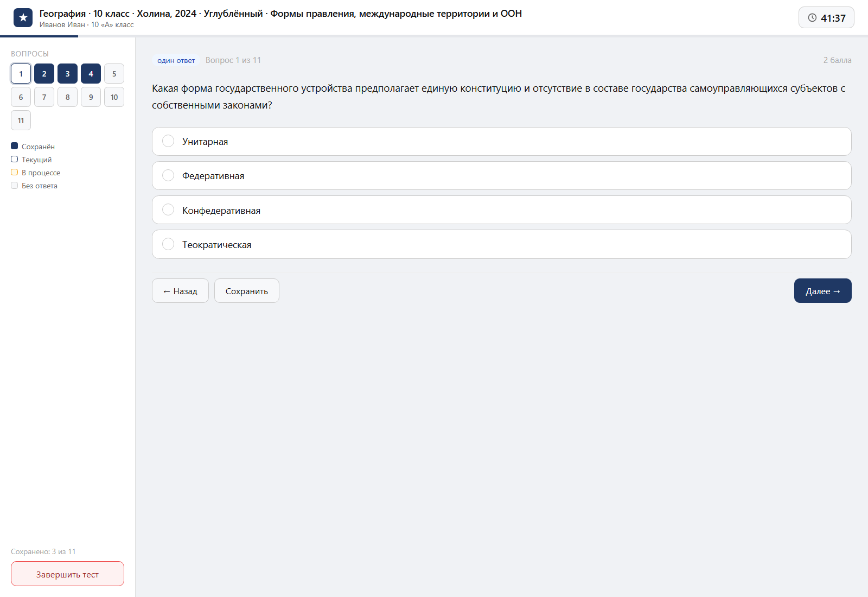Open saved question 3
Image resolution: width=868 pixels, height=597 pixels.
click(x=67, y=74)
